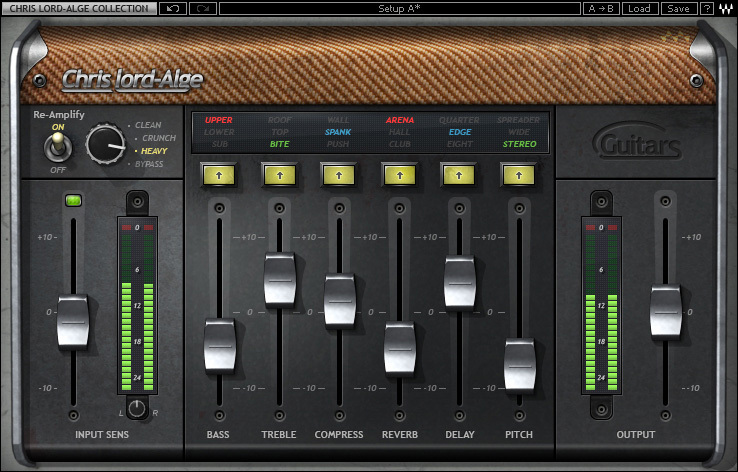Click the Re-Amplify mode rotary knob
This screenshot has width=738, height=472.
tap(107, 145)
